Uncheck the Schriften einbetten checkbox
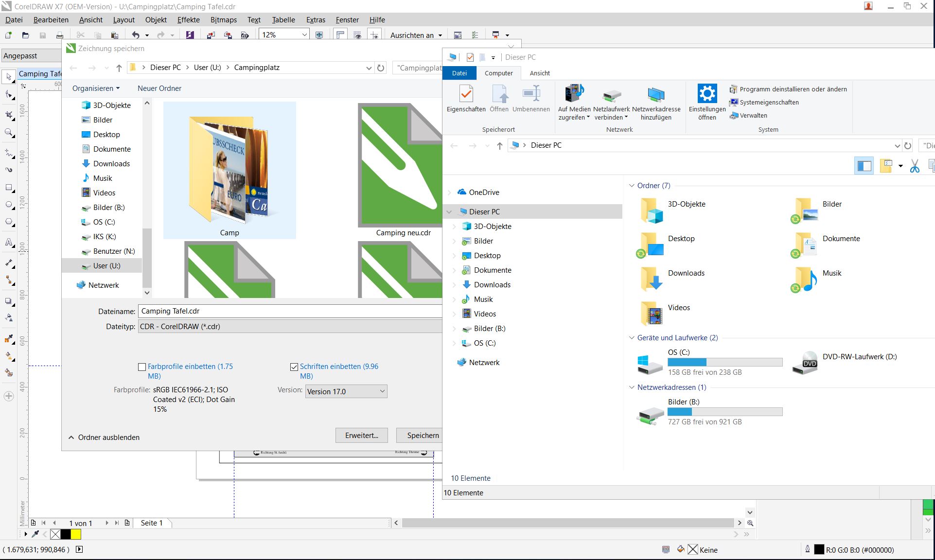Screen dimensions: 935x560 (294, 367)
